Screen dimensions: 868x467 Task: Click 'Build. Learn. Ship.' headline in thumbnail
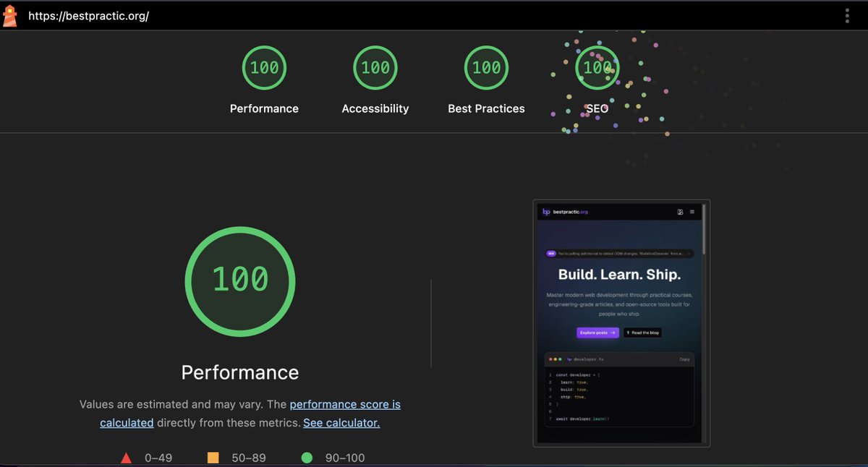(619, 275)
